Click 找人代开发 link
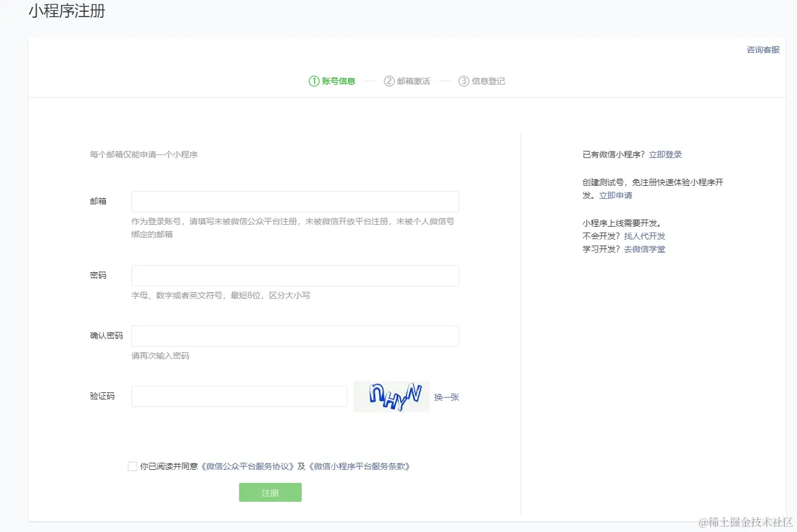 pos(645,236)
